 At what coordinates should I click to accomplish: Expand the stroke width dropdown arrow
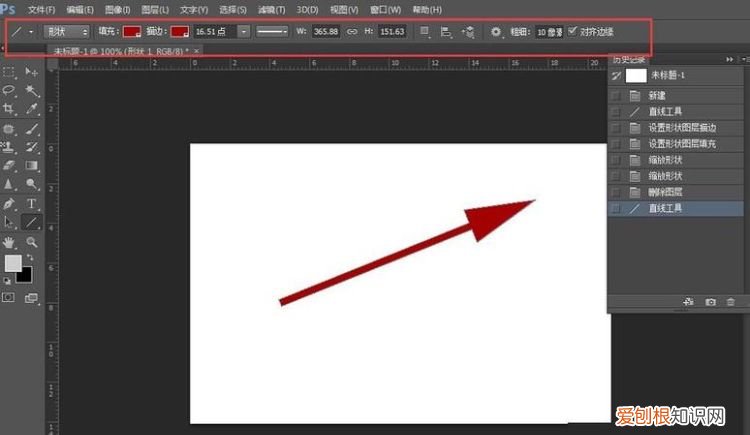click(243, 32)
